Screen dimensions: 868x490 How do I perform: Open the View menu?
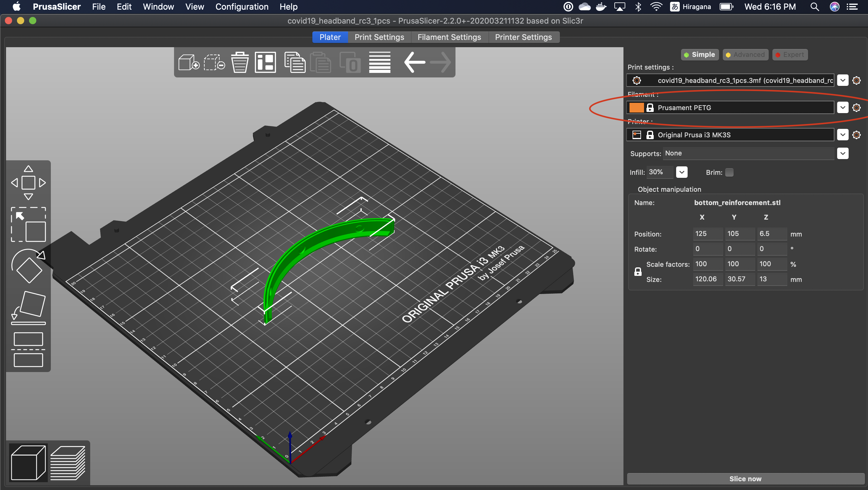coord(194,7)
